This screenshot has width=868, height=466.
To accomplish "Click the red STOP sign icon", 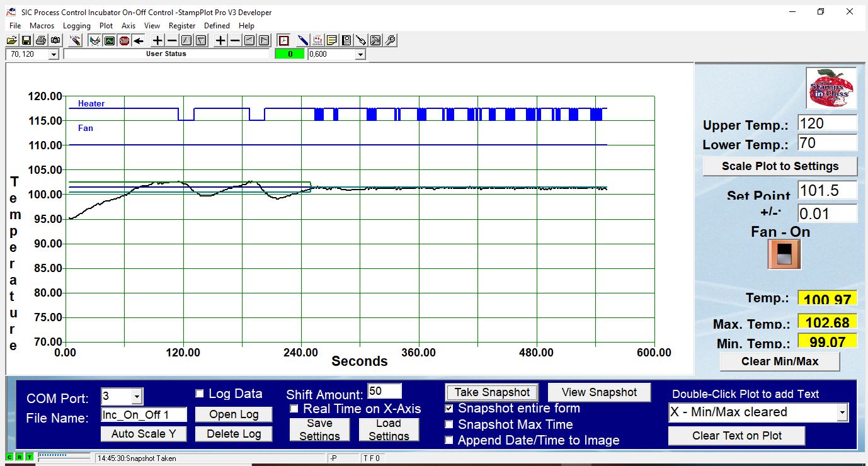I will (124, 40).
